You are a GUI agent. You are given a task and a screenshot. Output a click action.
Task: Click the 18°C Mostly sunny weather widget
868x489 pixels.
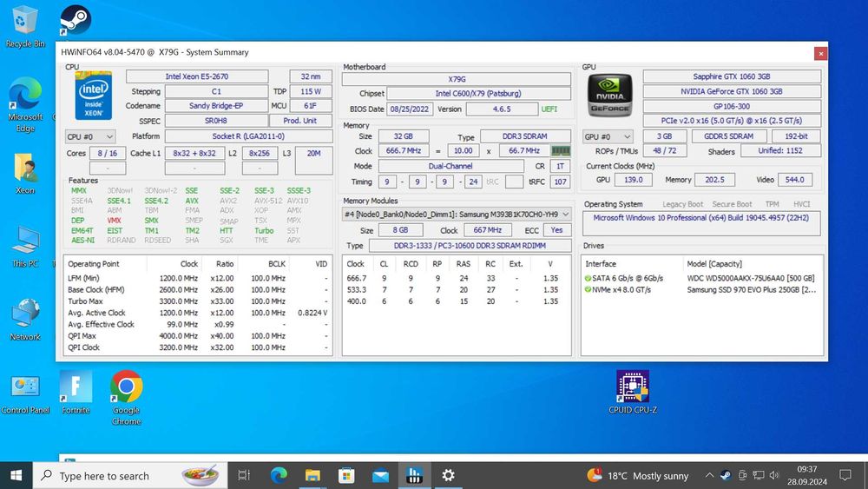pos(638,475)
